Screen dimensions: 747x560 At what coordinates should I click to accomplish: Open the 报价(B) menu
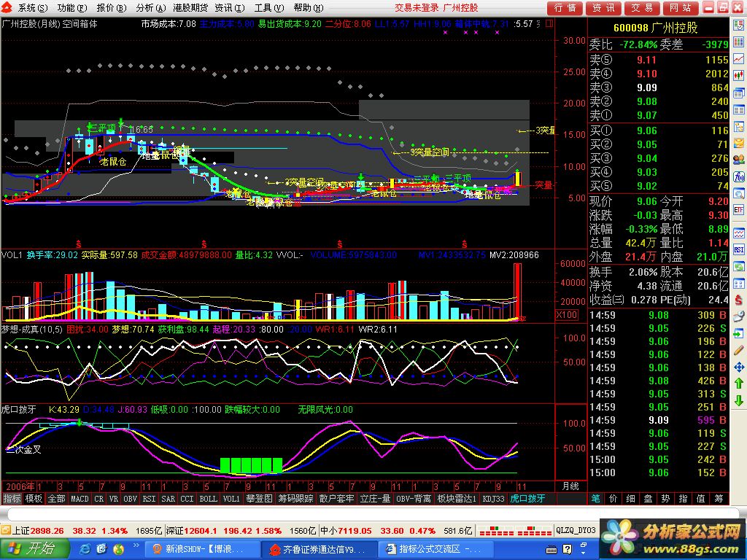point(112,7)
